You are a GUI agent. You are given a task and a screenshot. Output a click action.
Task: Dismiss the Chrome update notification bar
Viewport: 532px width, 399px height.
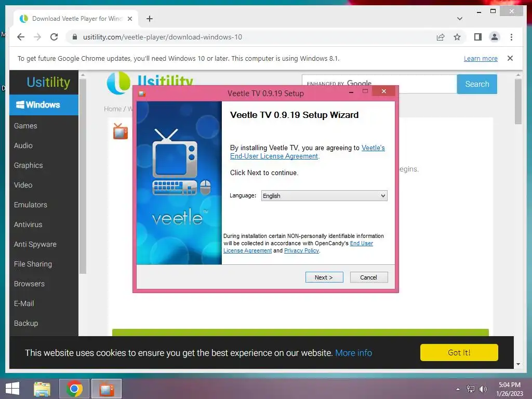tap(510, 58)
